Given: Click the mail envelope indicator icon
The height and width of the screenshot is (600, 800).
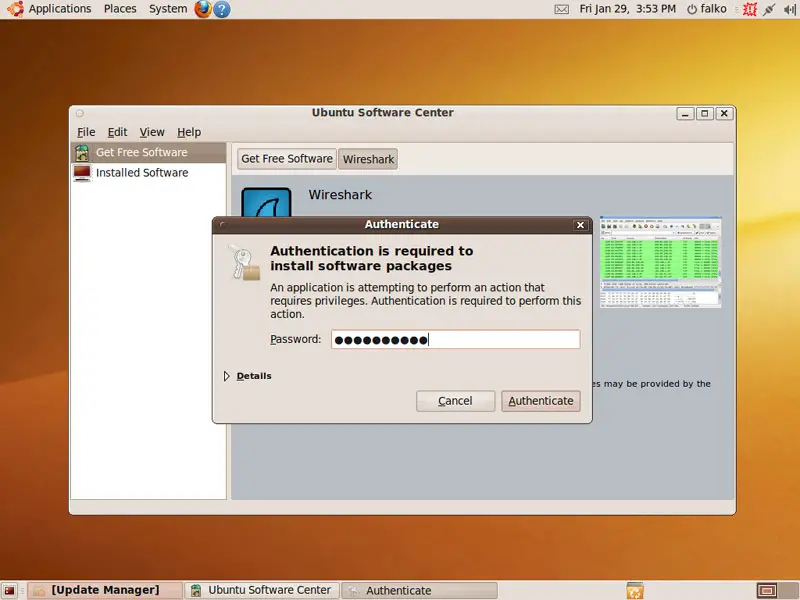Looking at the screenshot, I should pyautogui.click(x=561, y=9).
